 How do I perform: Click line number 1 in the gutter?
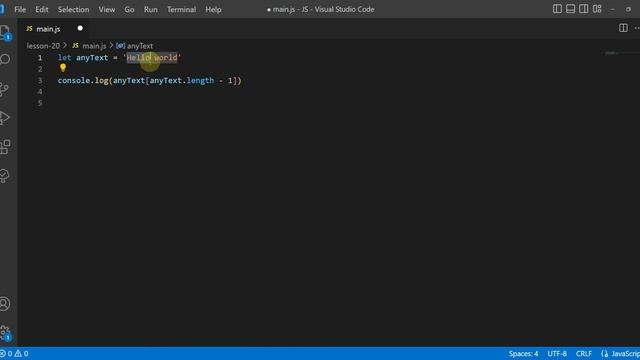40,58
